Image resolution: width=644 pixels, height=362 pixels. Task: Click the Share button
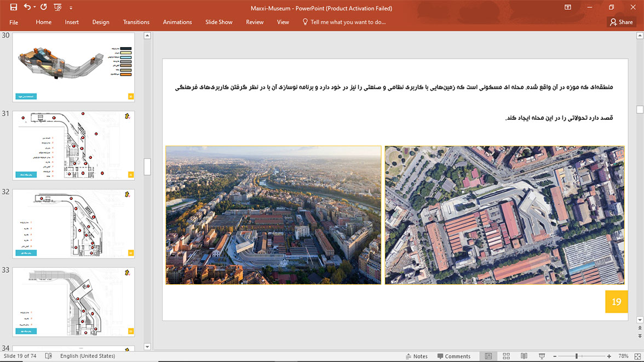[622, 22]
